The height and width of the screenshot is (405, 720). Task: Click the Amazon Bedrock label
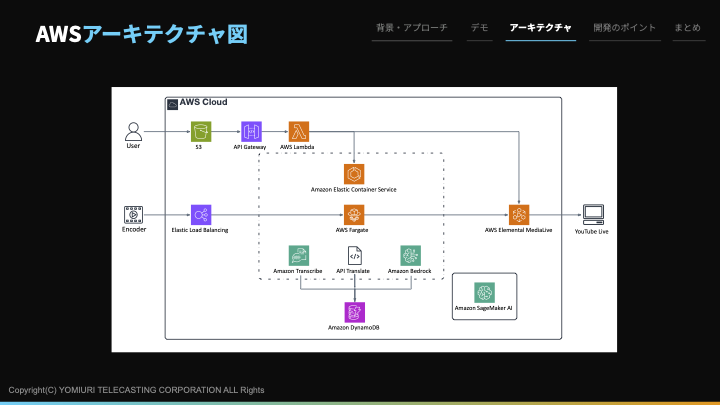(x=410, y=271)
